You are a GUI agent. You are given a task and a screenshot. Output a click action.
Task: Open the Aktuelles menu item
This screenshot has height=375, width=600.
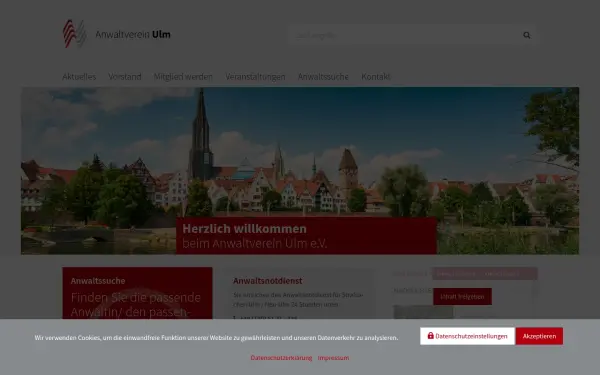coord(79,77)
